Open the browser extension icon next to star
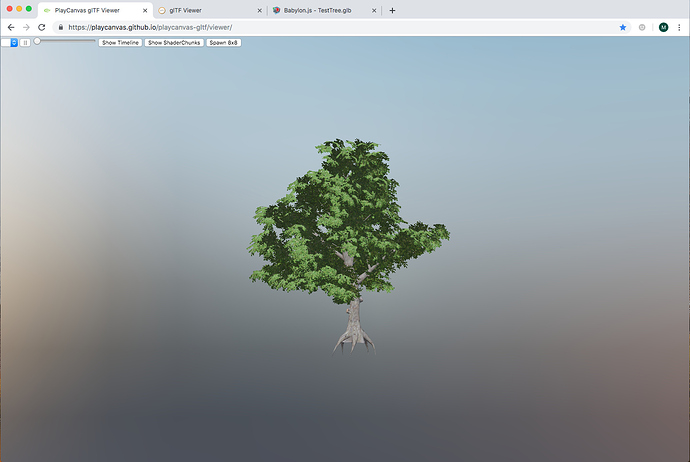690x462 pixels. (x=642, y=27)
